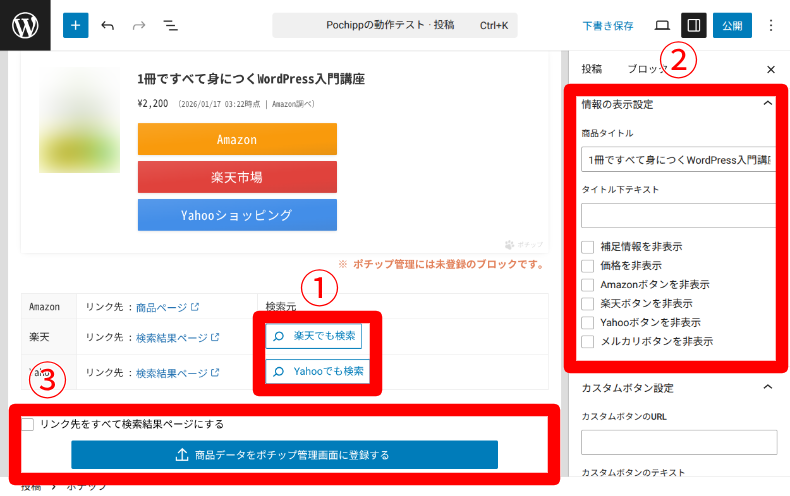Click the 楽天 row label cell
The height and width of the screenshot is (496, 790).
tap(49, 337)
